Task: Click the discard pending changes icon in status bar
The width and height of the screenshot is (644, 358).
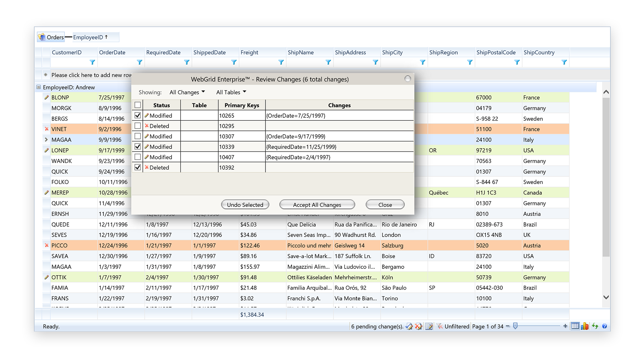Action: point(418,326)
